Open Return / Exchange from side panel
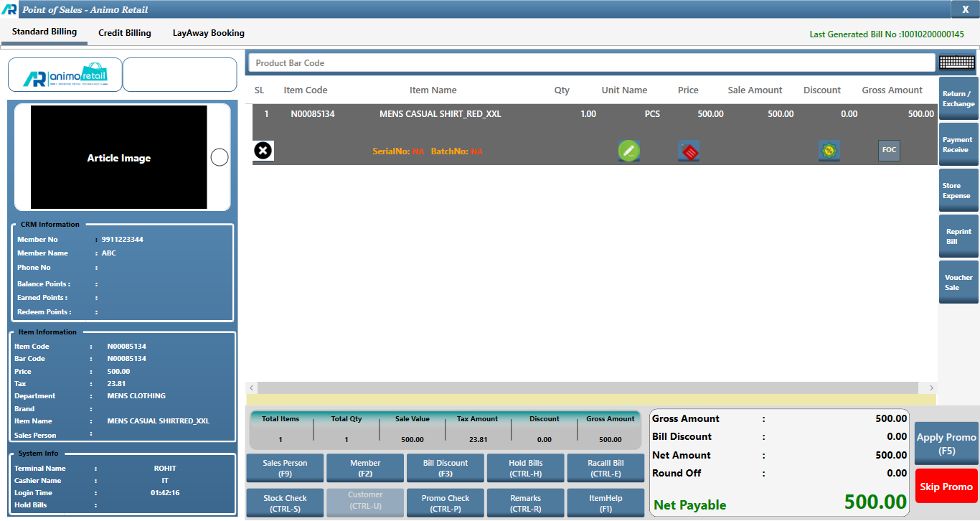980x521 pixels. coord(958,99)
